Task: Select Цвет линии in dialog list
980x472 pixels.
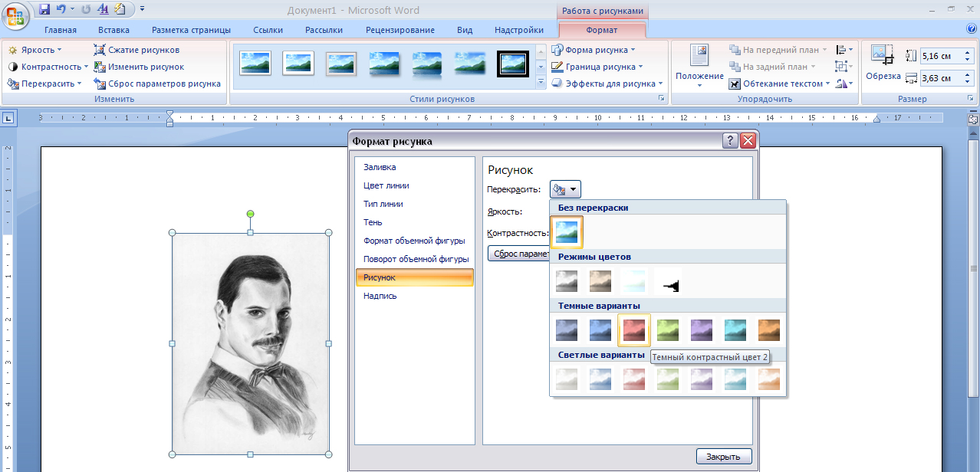Action: (415, 185)
